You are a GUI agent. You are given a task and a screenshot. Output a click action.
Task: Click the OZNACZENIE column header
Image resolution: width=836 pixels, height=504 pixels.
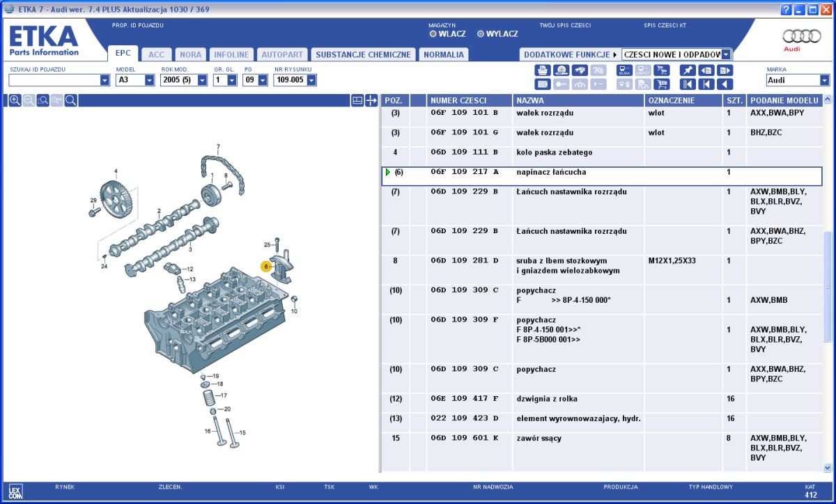pos(683,101)
